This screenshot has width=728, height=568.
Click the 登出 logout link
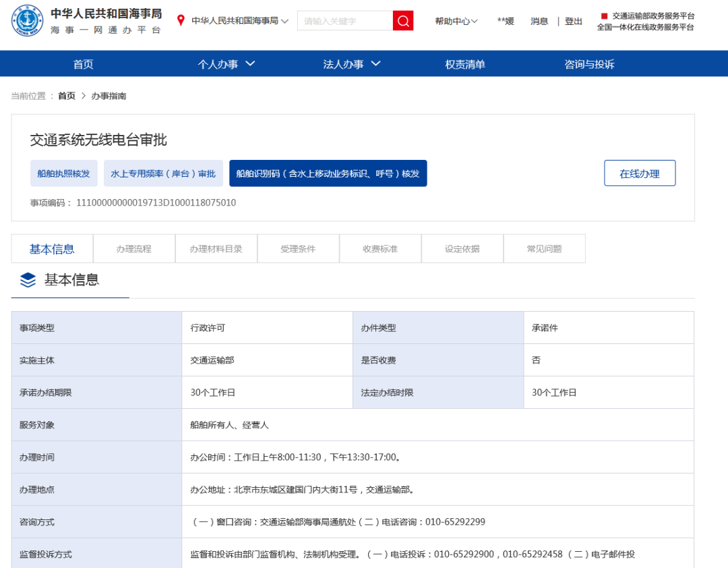pos(574,21)
